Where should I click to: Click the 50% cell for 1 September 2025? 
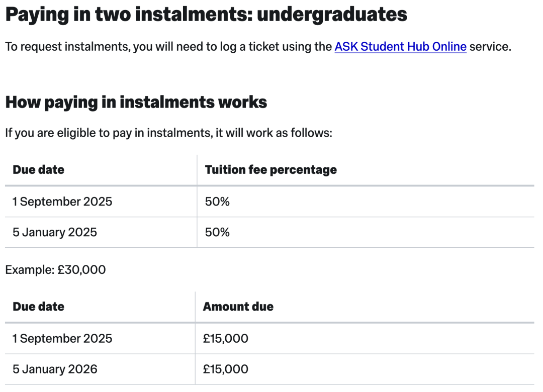tap(217, 202)
